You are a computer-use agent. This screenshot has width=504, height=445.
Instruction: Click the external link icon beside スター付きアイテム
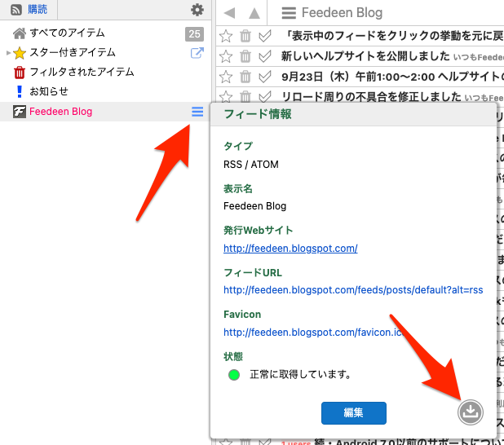pos(197,53)
